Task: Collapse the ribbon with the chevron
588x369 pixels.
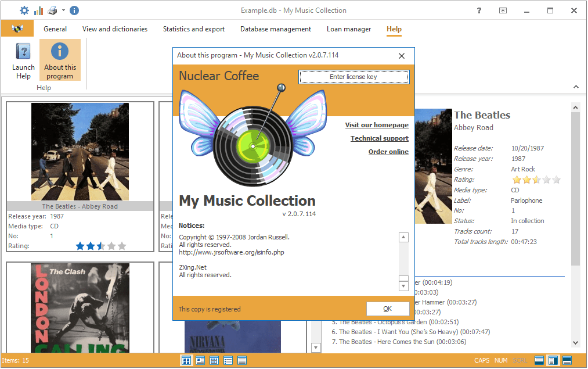Action: click(x=576, y=87)
